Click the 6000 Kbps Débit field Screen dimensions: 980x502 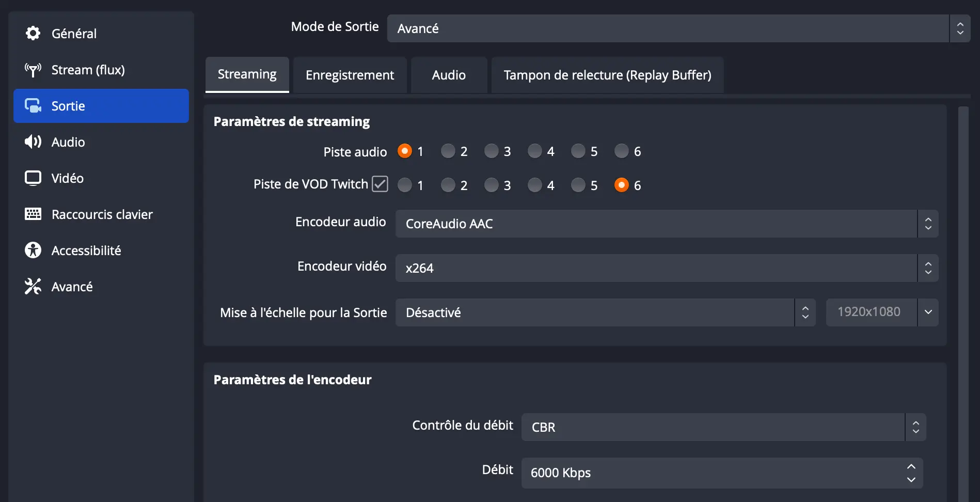(x=671, y=473)
